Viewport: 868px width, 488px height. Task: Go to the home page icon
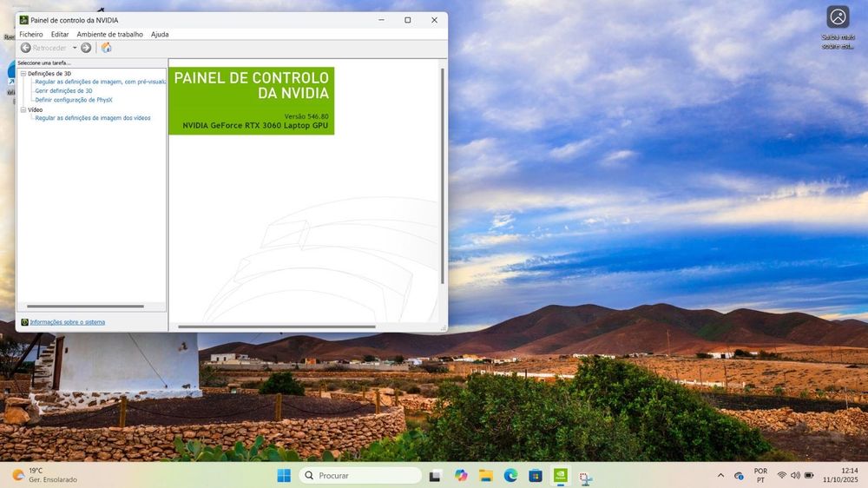[106, 48]
